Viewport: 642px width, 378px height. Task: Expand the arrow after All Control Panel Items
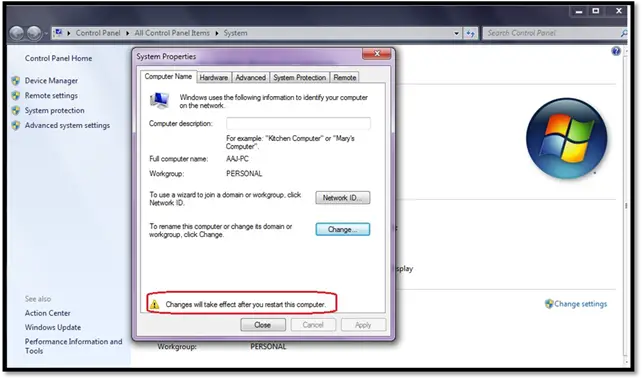[x=217, y=33]
